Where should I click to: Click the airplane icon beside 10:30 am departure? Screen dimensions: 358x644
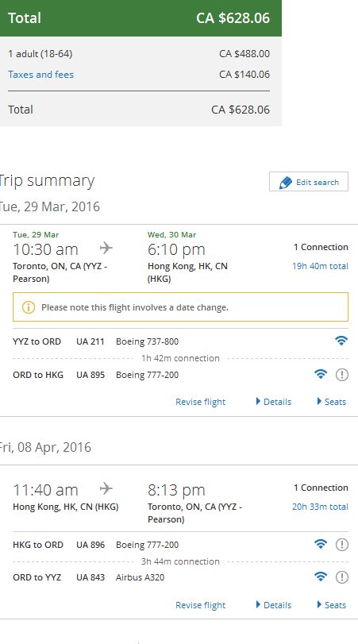(106, 248)
